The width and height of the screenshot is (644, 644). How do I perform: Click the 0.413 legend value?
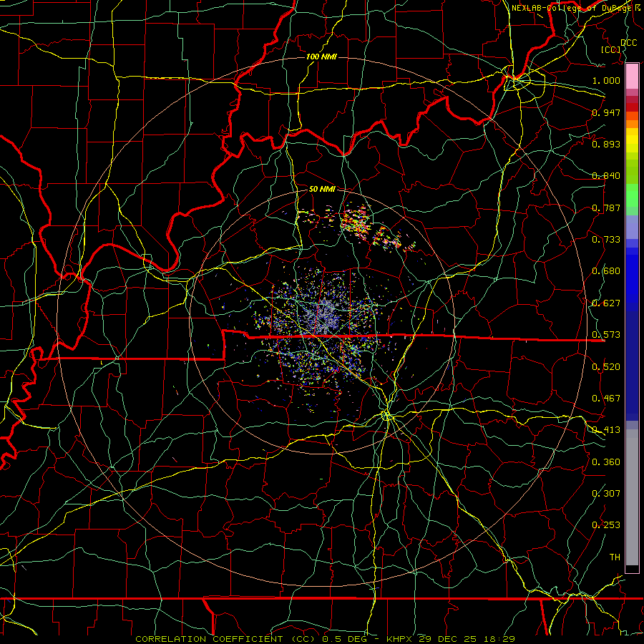pos(606,430)
